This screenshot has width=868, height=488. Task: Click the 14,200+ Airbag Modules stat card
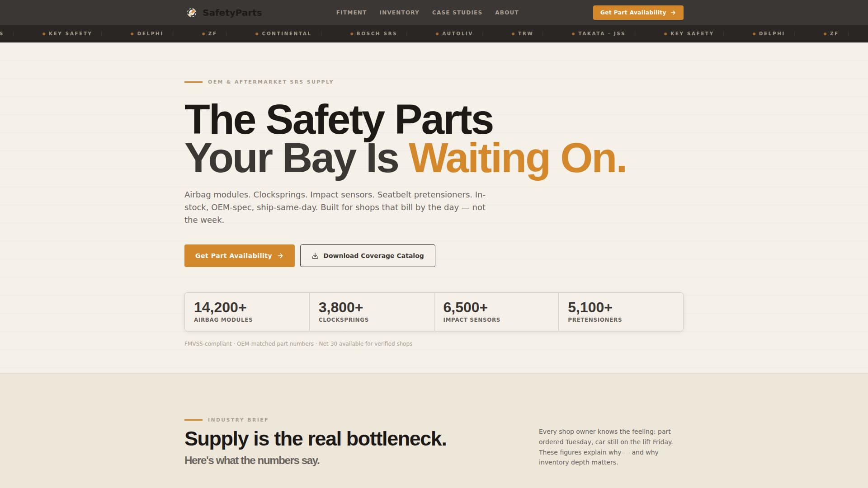point(246,311)
